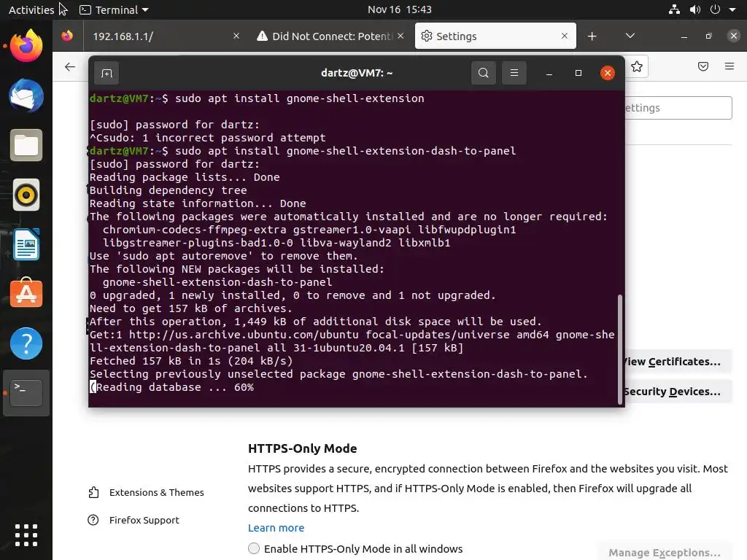Bookmark page with the star icon

point(637,66)
